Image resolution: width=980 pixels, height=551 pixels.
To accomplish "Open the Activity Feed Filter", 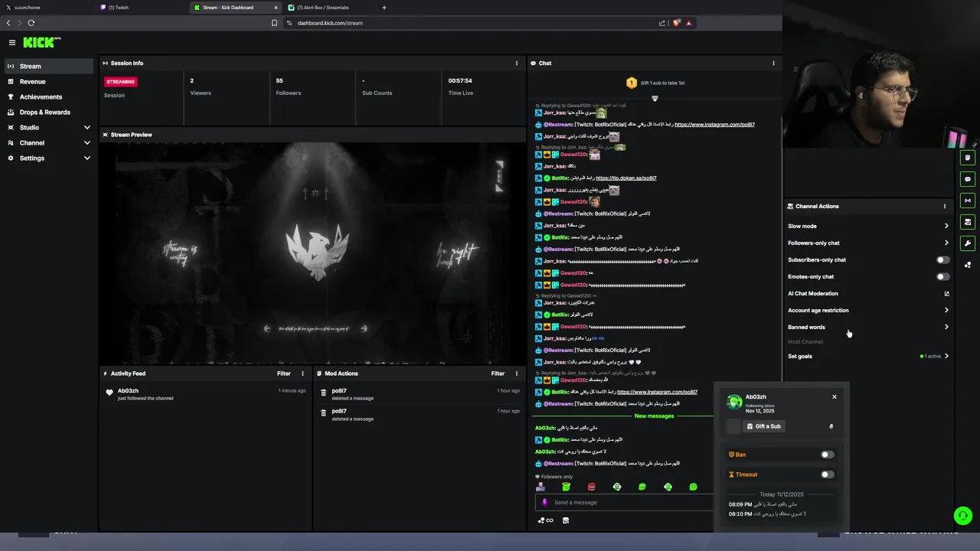I will tap(284, 373).
